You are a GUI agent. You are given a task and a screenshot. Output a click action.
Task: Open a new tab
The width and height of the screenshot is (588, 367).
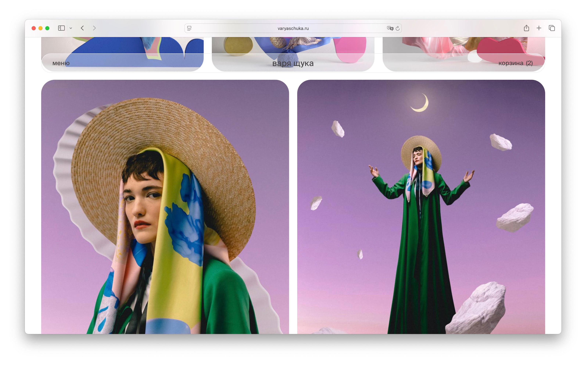click(539, 28)
